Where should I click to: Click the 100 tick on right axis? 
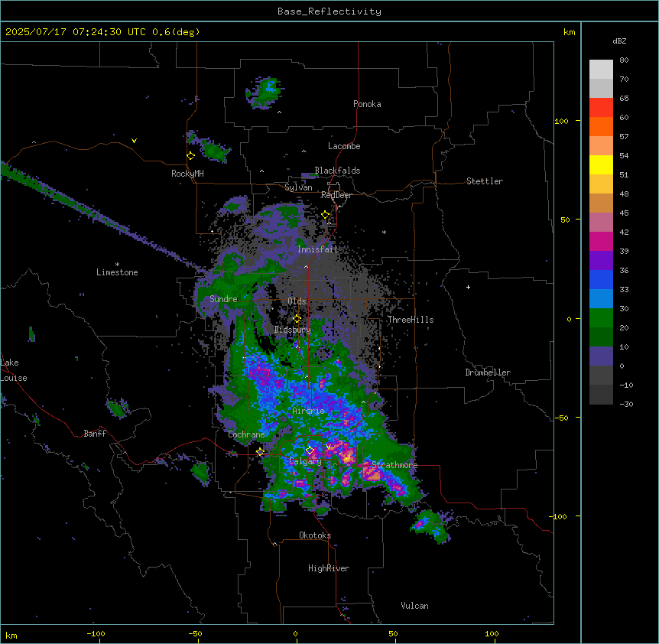(x=561, y=121)
